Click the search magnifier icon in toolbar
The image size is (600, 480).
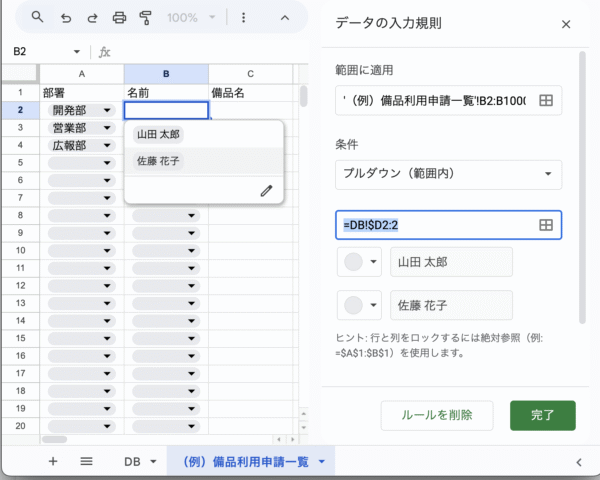pos(38,18)
